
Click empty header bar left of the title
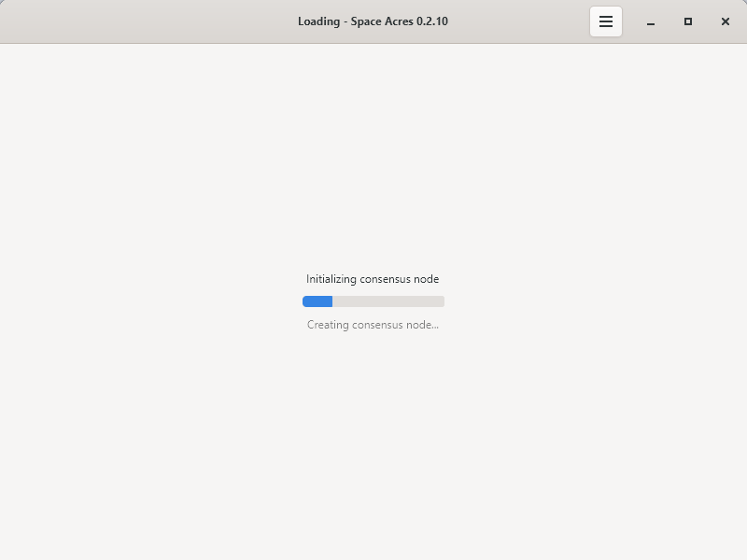140,21
